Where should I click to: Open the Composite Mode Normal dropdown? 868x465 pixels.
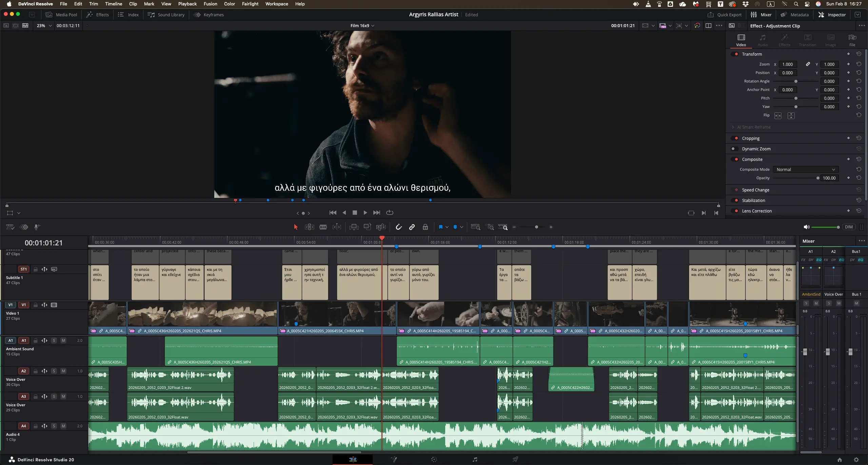(x=805, y=169)
